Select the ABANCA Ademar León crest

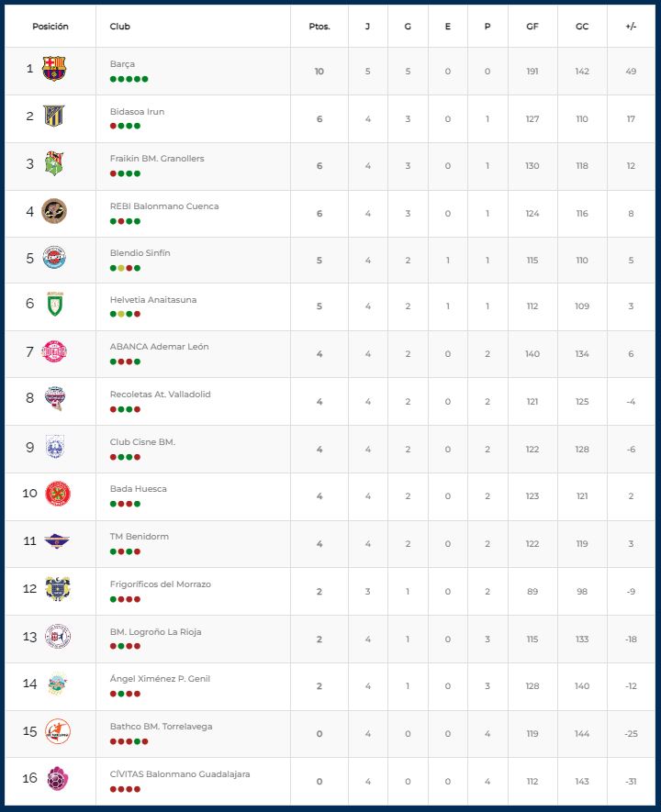55,353
